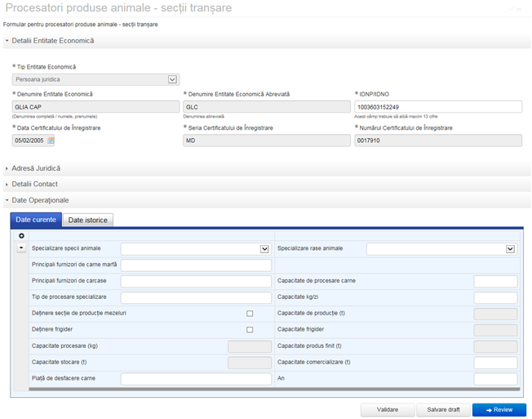Expand the Detalii Contact section

(34, 184)
